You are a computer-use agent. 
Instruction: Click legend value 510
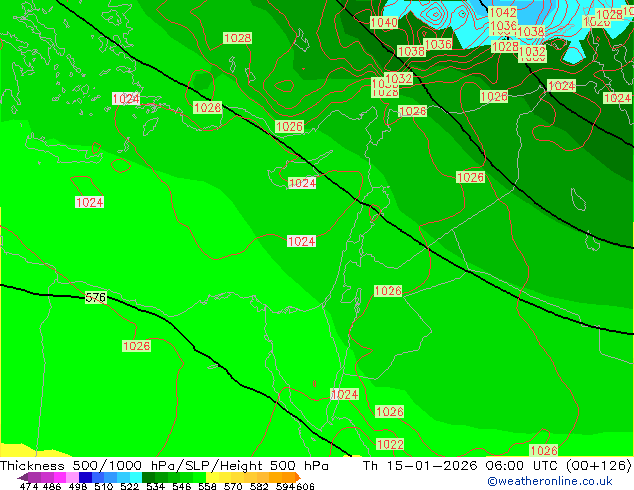pos(103,486)
